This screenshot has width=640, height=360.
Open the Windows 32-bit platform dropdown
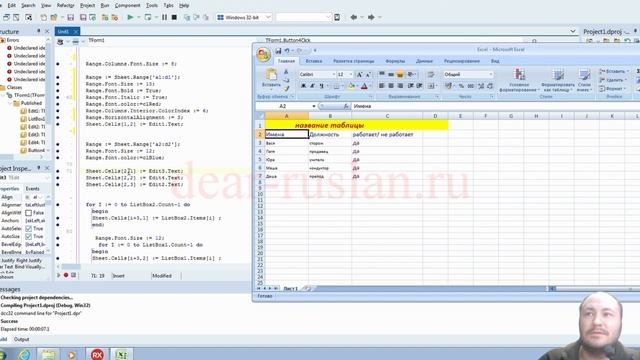(268, 17)
